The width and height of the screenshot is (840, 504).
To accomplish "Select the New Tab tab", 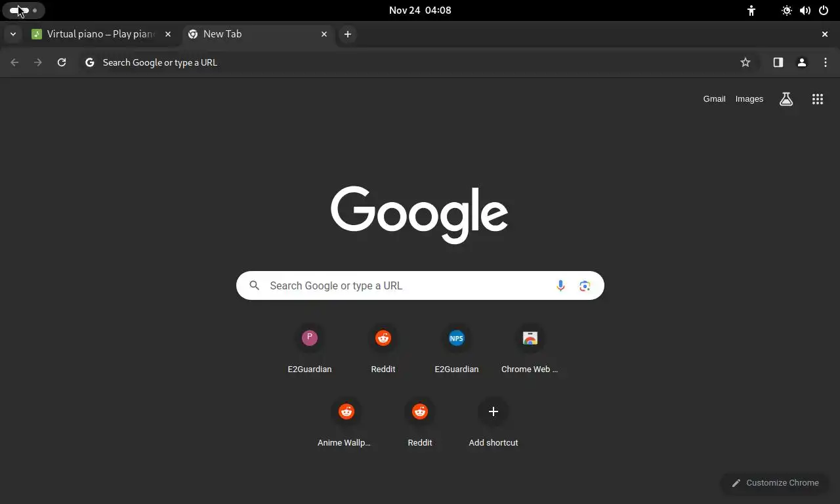I will [258, 34].
